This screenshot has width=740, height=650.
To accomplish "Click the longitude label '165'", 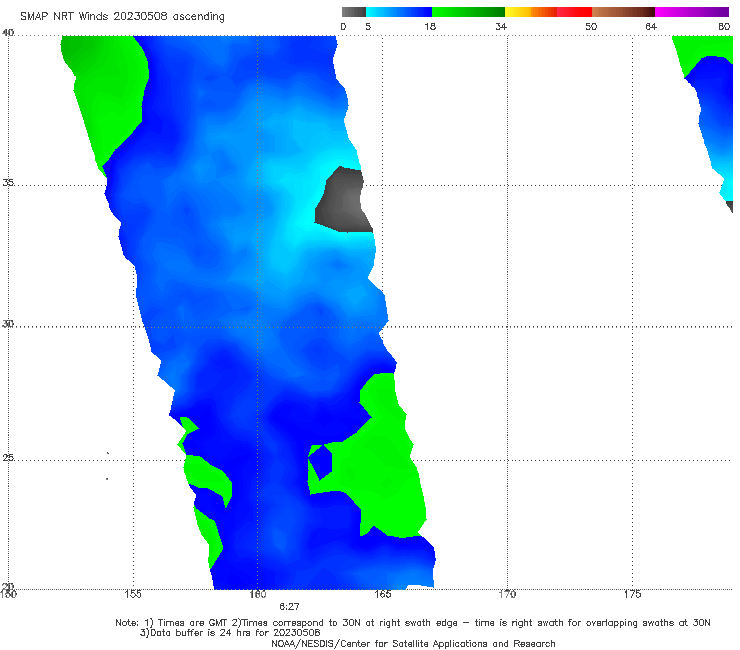I will coord(382,594).
